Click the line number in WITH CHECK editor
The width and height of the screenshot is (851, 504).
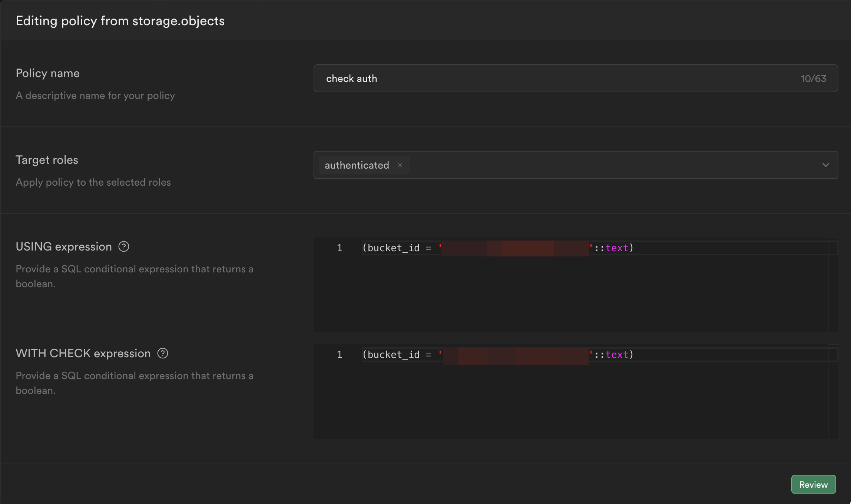pyautogui.click(x=339, y=355)
